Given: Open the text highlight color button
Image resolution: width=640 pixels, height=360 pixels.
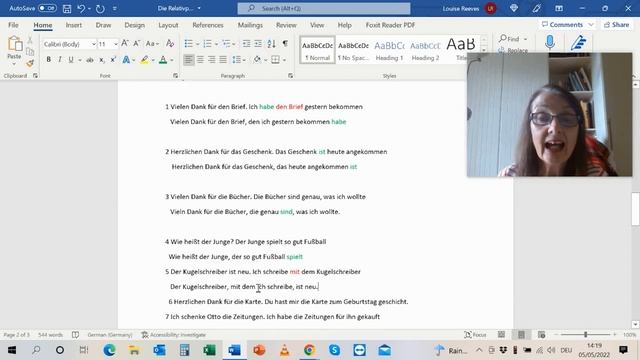Looking at the screenshot, I should point(144,60).
